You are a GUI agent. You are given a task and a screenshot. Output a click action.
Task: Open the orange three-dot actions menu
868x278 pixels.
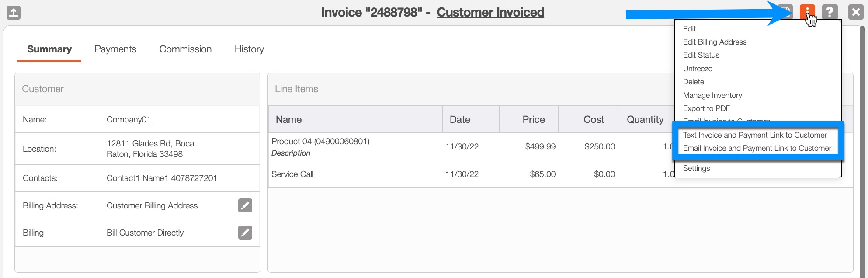pos(807,11)
